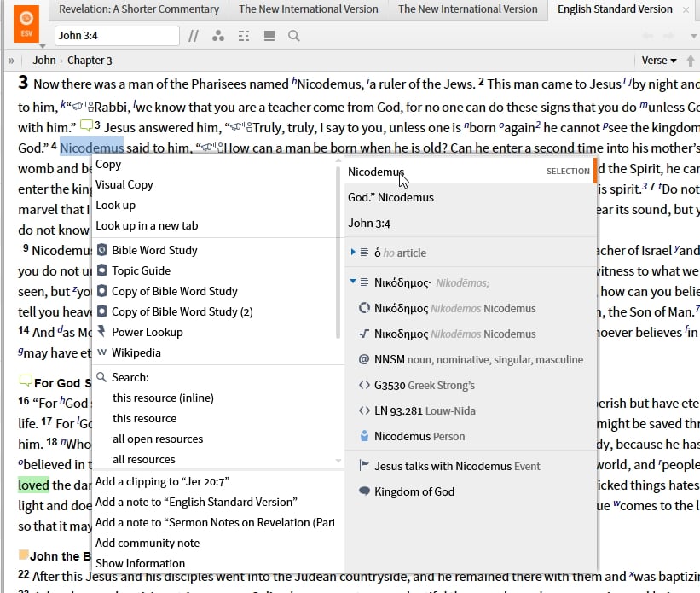Click the lemma ring icon beside Νικόδημος Nicodemus

point(364,308)
